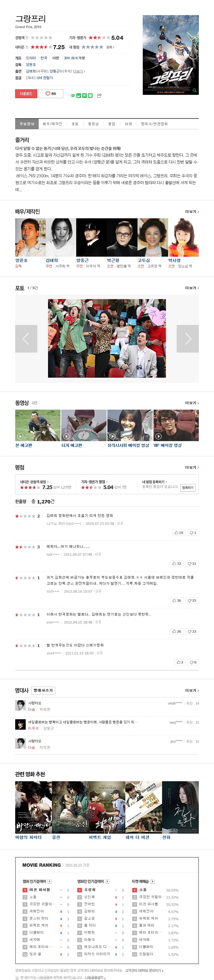
Task: Switch to the 평점 tab
Action: pyautogui.click(x=112, y=124)
